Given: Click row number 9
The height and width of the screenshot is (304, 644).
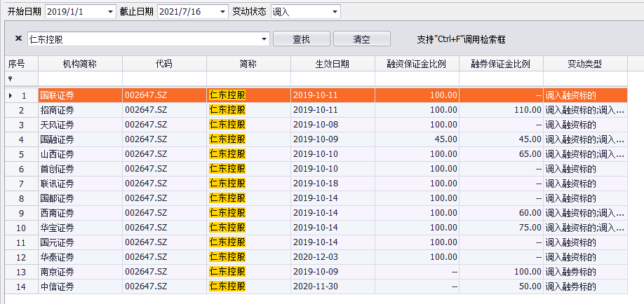Looking at the screenshot, I should [x=22, y=214].
